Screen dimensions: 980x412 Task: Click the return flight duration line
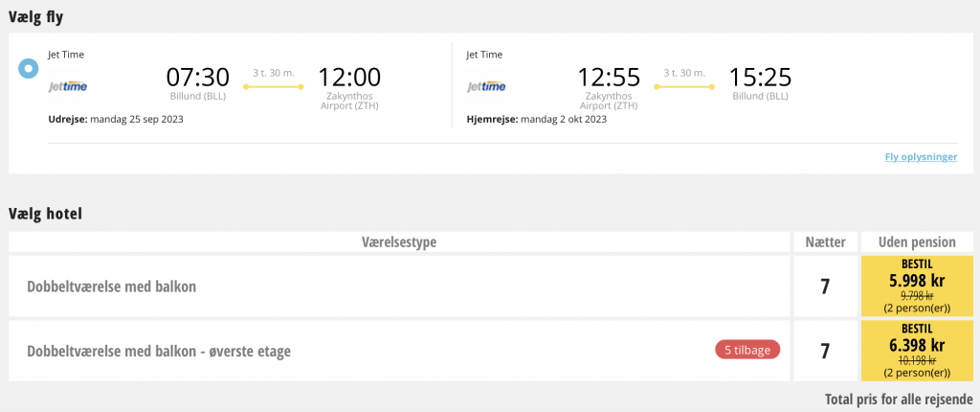pyautogui.click(x=684, y=86)
